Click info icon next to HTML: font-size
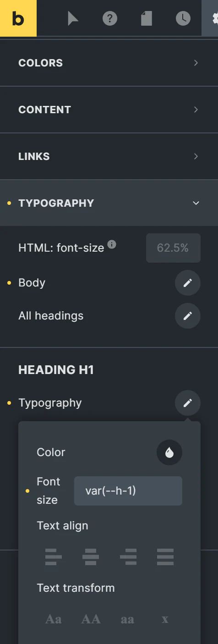The width and height of the screenshot is (218, 644). (x=112, y=244)
